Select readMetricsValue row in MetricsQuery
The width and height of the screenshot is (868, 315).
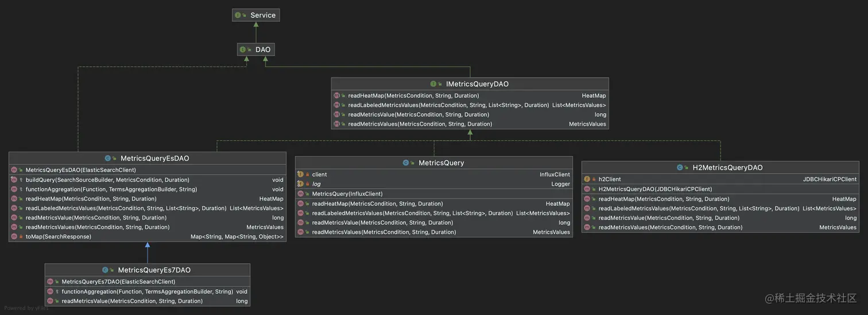pos(434,222)
